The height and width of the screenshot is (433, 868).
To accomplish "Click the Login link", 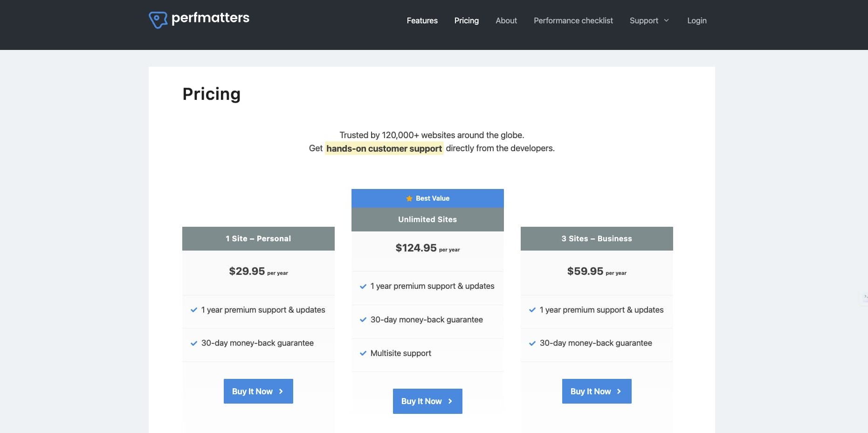I will 696,21.
